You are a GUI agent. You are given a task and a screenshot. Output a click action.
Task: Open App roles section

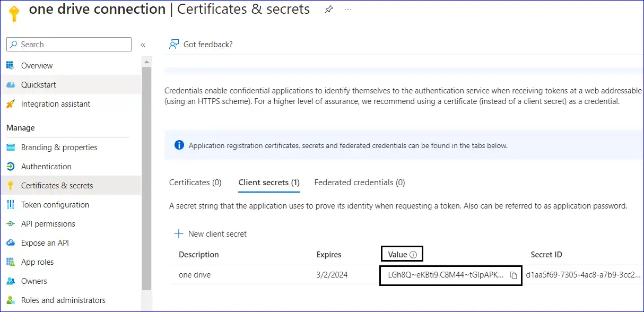coord(37,262)
